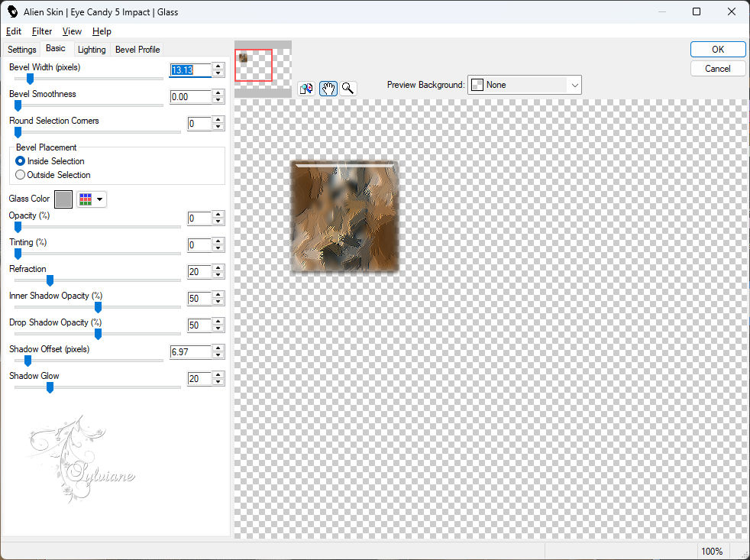Screen dimensions: 750x560
Task: Click the 100% zoom level in the status bar
Action: [711, 552]
